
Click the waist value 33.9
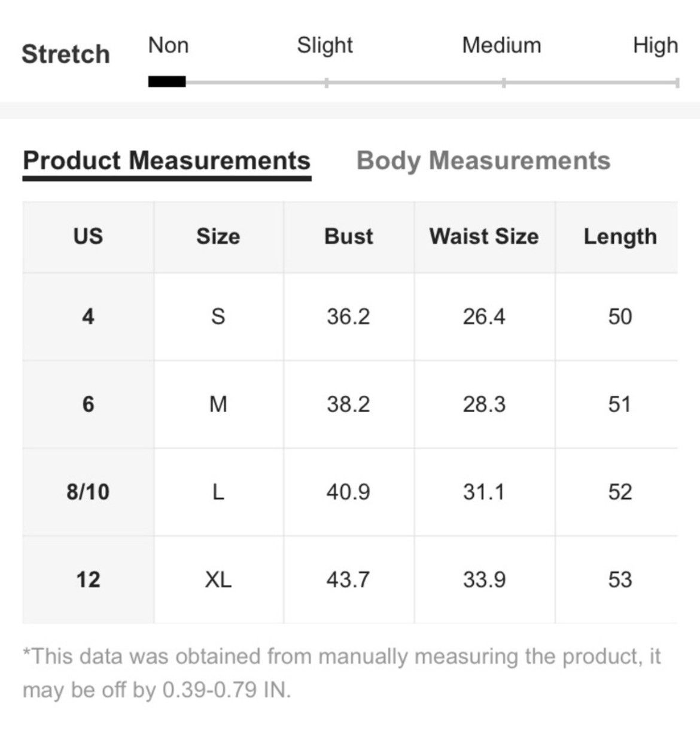tap(484, 579)
